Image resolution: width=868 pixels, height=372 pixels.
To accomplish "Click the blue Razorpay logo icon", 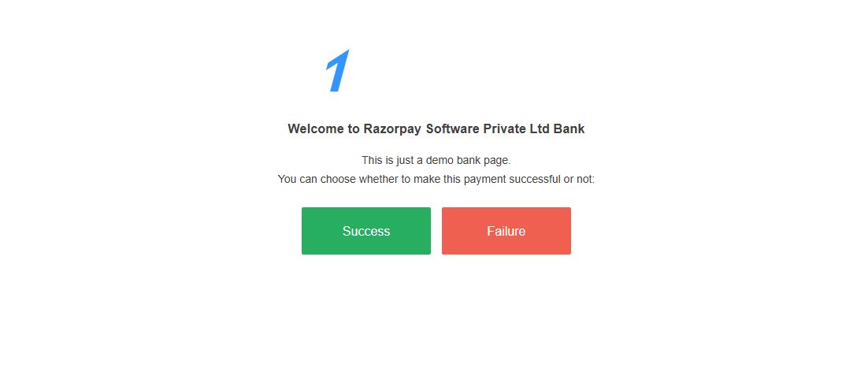I will tap(336, 73).
